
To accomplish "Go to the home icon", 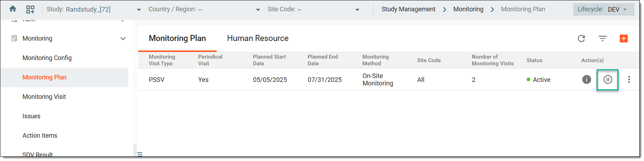I will [13, 9].
